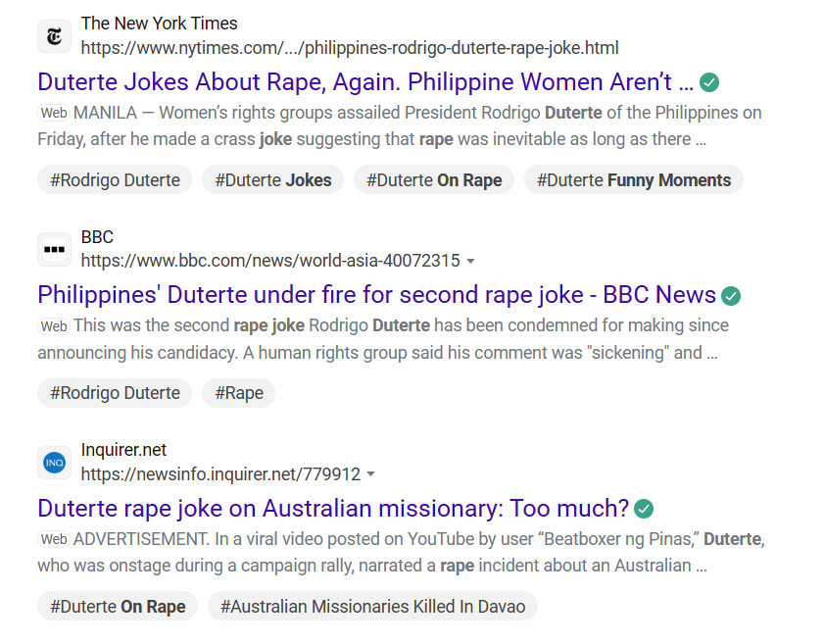Select #Australian Missionaries Killed In Davao tag
824x644 pixels.
click(x=372, y=606)
